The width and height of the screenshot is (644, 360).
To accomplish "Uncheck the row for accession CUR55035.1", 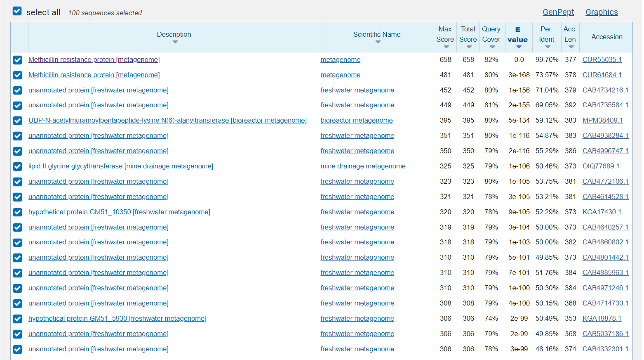I will 17,60.
